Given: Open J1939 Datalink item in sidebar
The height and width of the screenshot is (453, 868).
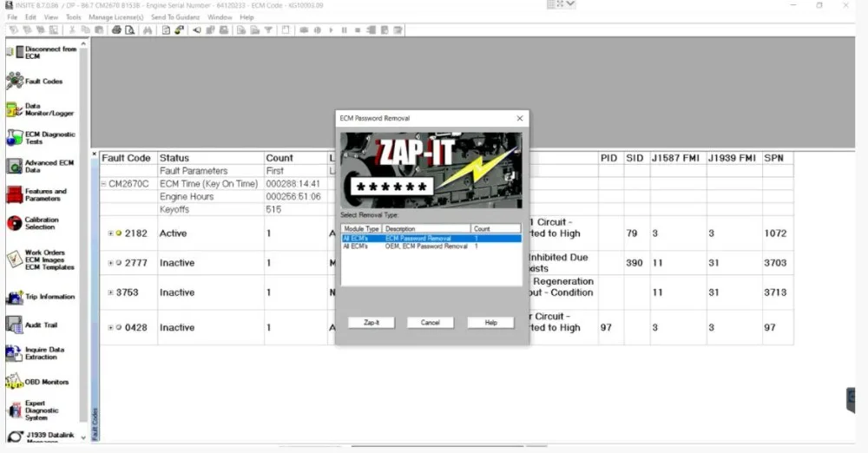Looking at the screenshot, I should tap(40, 437).
